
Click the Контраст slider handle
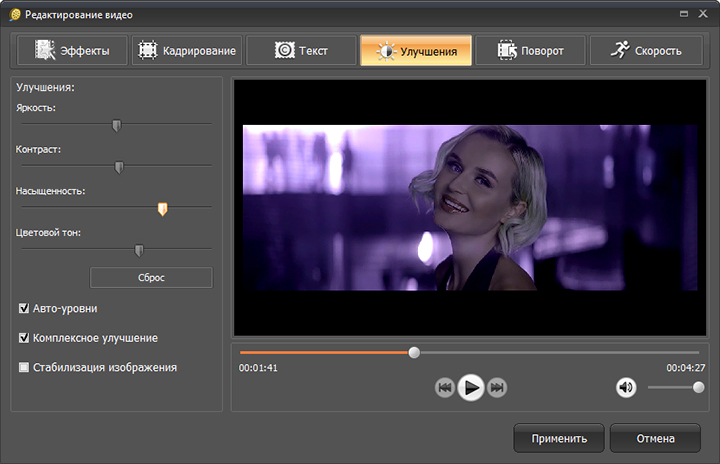click(x=119, y=167)
